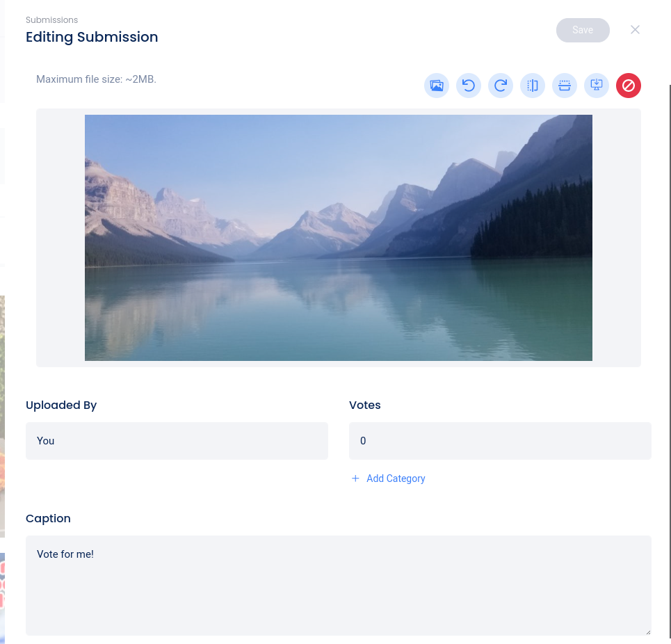671x644 pixels.
Task: Click the dialog's vertical scrollbar
Action: pyautogui.click(x=670, y=348)
